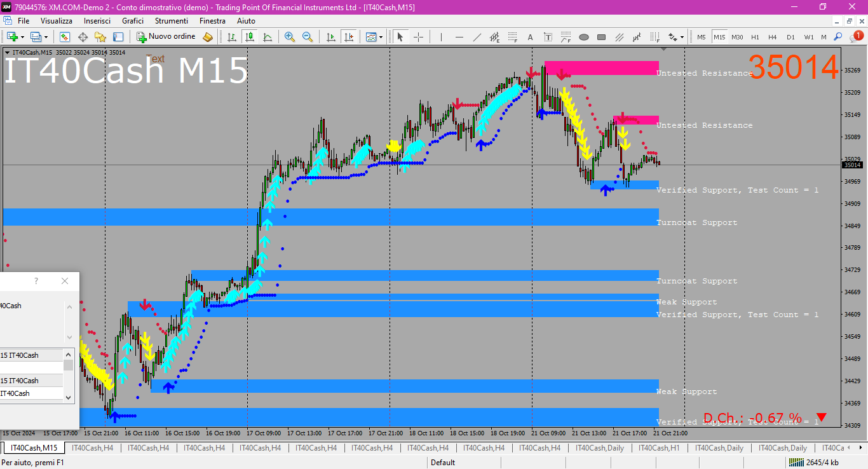Image resolution: width=868 pixels, height=469 pixels.
Task: Select the M15 timeframe button
Action: pos(719,37)
